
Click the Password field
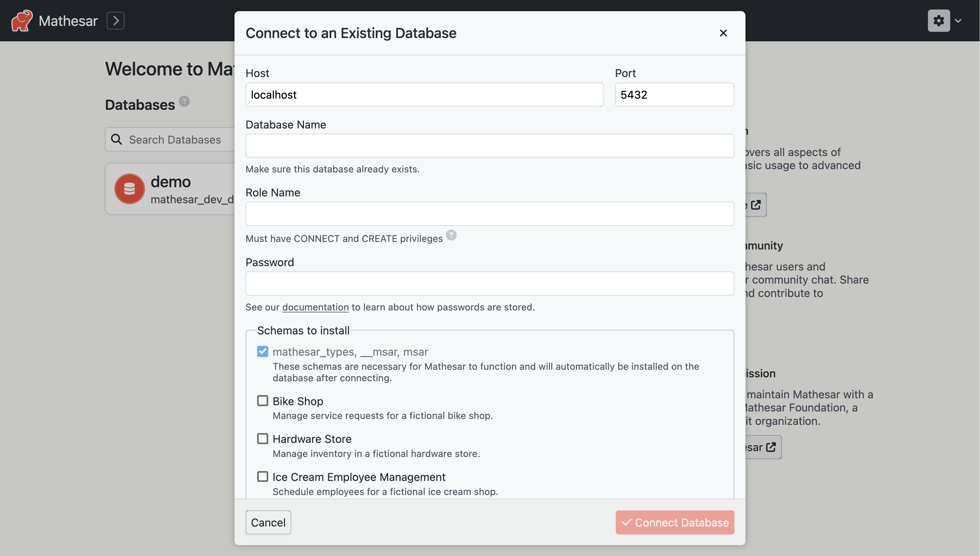point(490,284)
